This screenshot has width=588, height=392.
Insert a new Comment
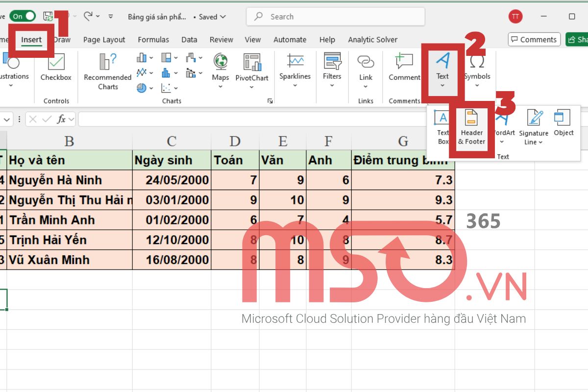pyautogui.click(x=404, y=67)
